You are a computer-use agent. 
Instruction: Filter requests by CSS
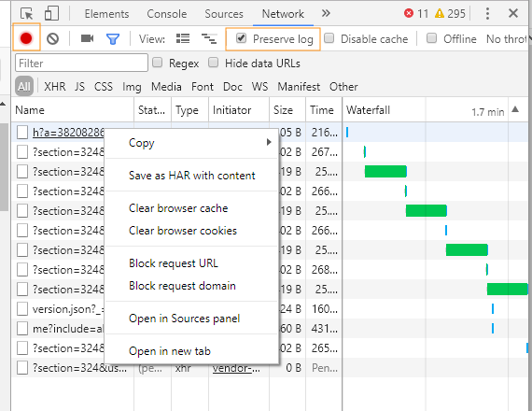[104, 87]
